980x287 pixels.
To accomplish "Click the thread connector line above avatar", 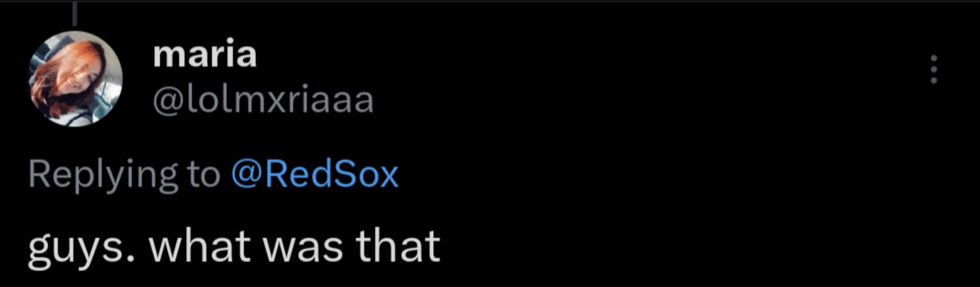I will [75, 14].
